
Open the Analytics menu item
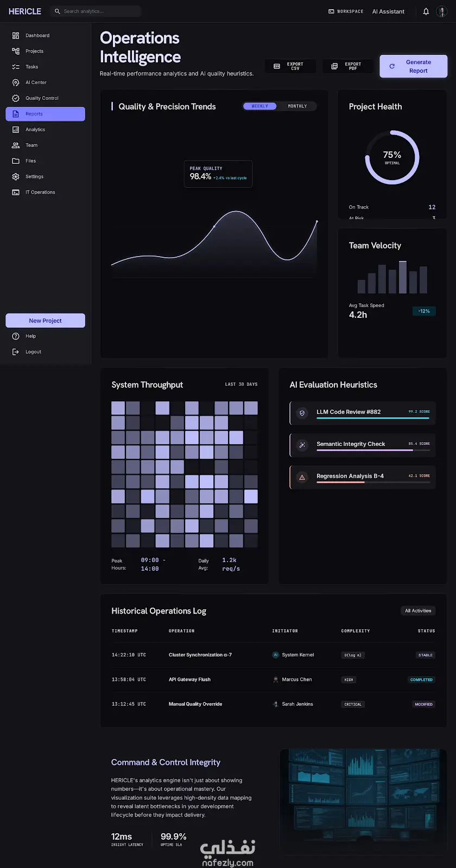(x=46, y=130)
